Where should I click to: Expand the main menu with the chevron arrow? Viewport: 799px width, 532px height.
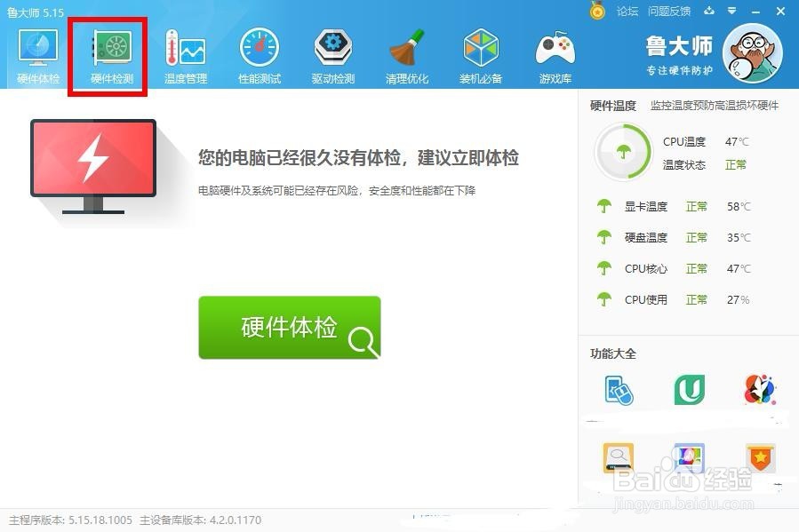point(733,12)
